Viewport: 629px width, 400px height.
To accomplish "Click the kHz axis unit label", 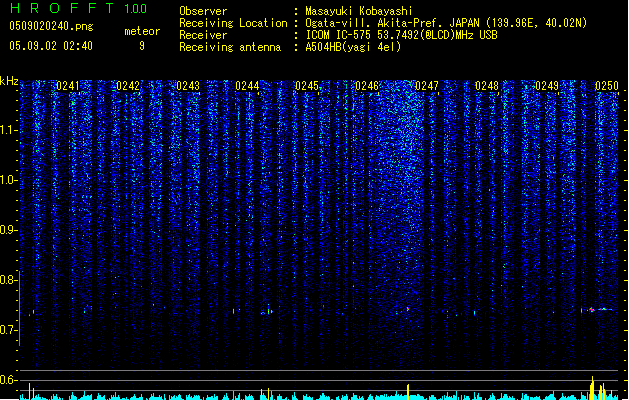I will coord(9,81).
